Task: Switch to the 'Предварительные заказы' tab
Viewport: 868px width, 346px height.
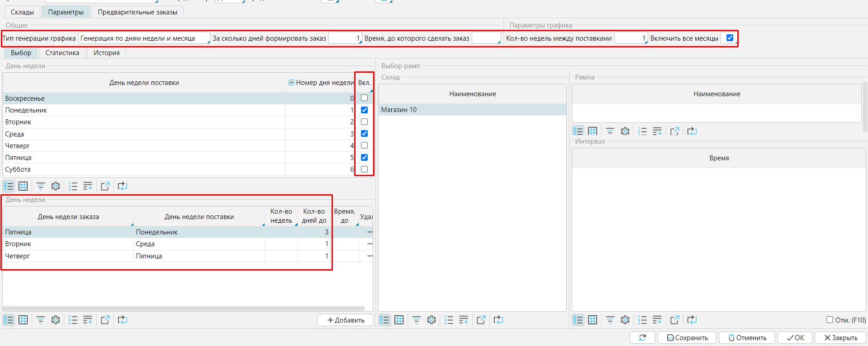Action: (138, 12)
